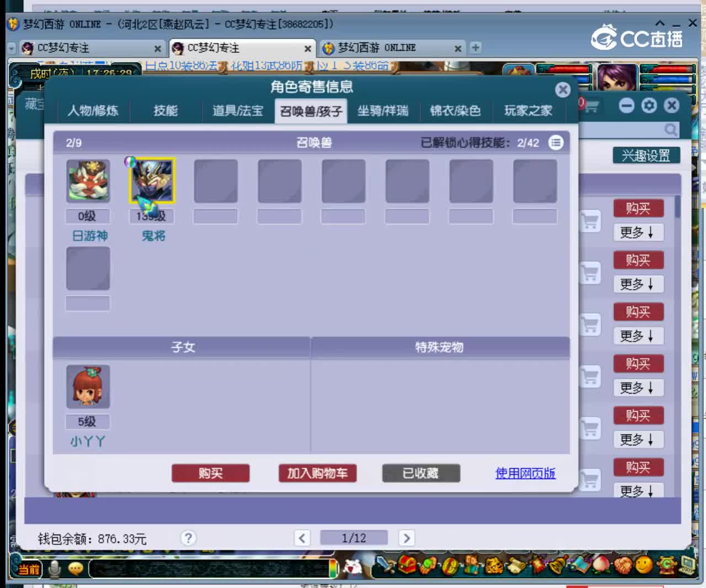Switch to the 技能 tab

coord(165,111)
